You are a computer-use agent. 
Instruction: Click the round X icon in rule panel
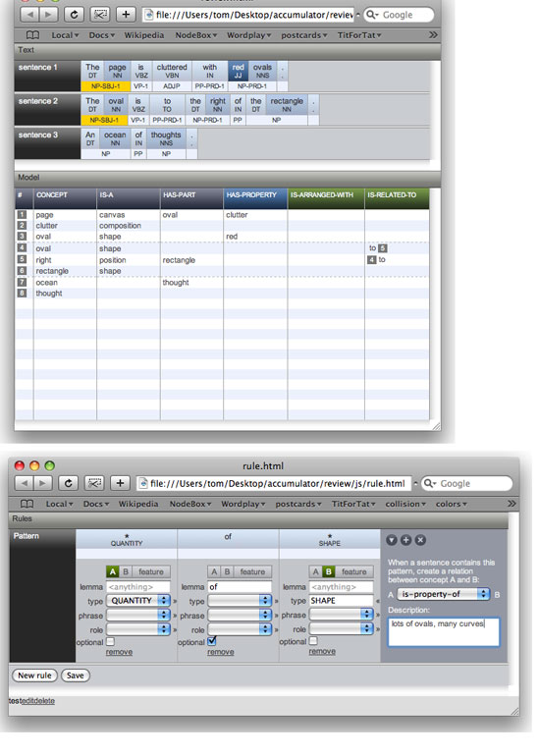click(x=420, y=540)
